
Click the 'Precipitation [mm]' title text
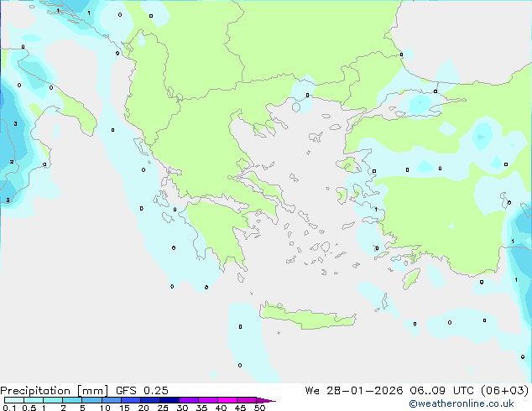(55, 391)
